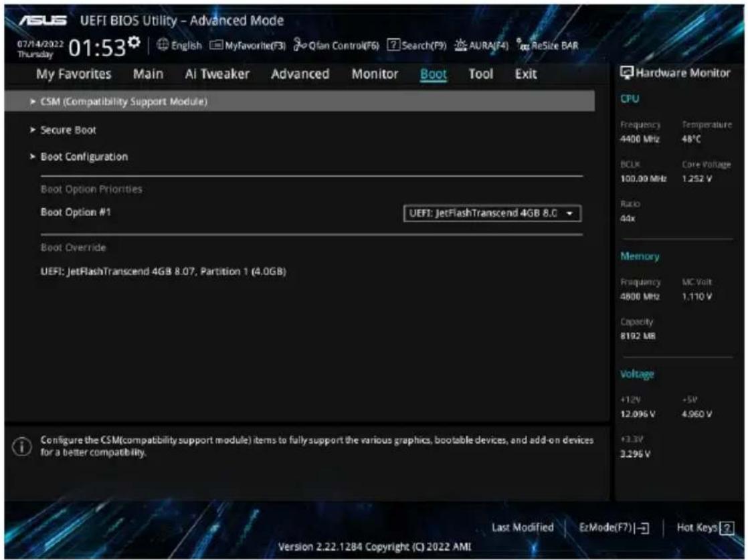Click the +12V reading 12.096 V

[638, 414]
